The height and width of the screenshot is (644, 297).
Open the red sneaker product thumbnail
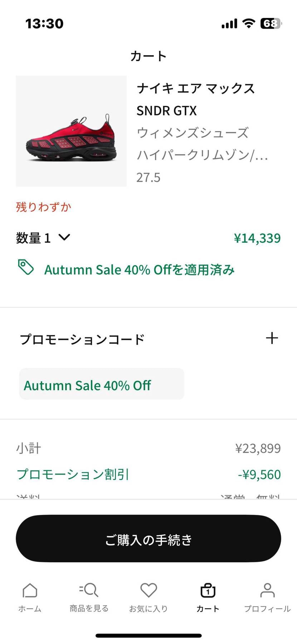[x=71, y=131]
